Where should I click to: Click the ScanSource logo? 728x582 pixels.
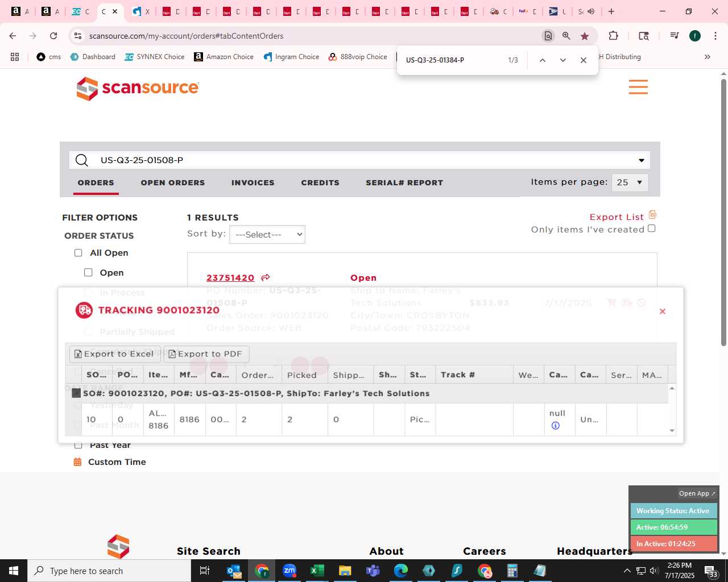[x=138, y=88]
